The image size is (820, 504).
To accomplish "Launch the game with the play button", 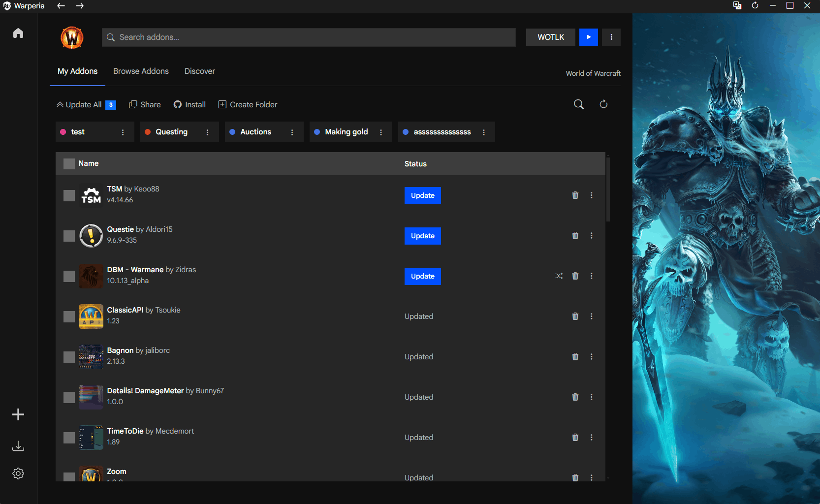I will click(x=589, y=37).
